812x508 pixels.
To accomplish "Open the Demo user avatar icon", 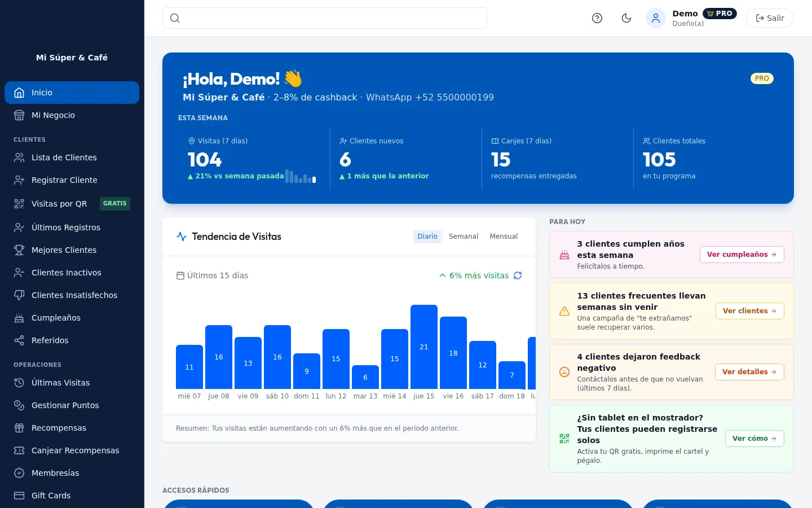I will coord(656,18).
